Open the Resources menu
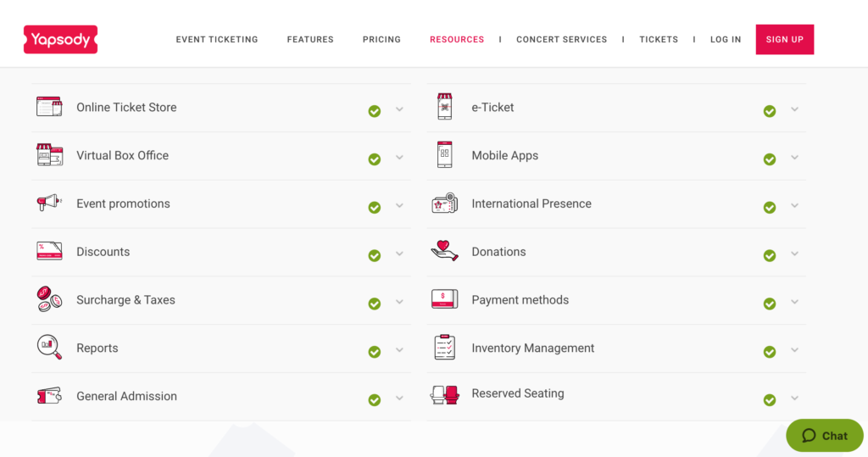868x457 pixels. pyautogui.click(x=457, y=40)
